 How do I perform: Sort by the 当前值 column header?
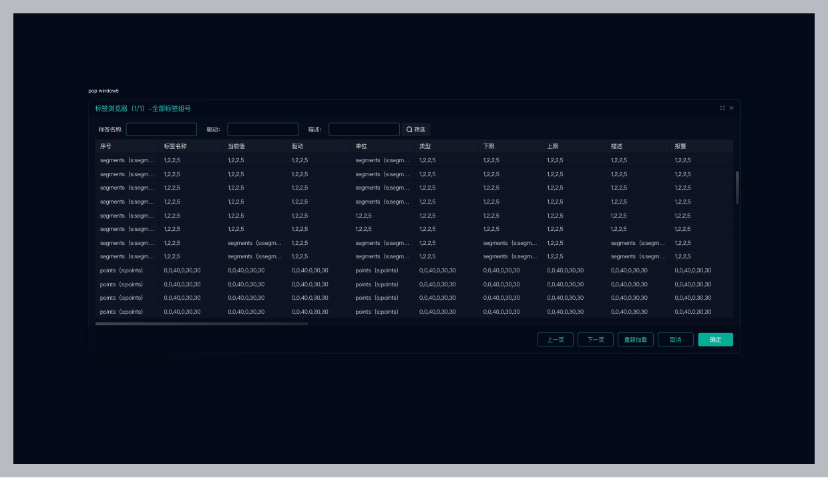[x=236, y=146]
